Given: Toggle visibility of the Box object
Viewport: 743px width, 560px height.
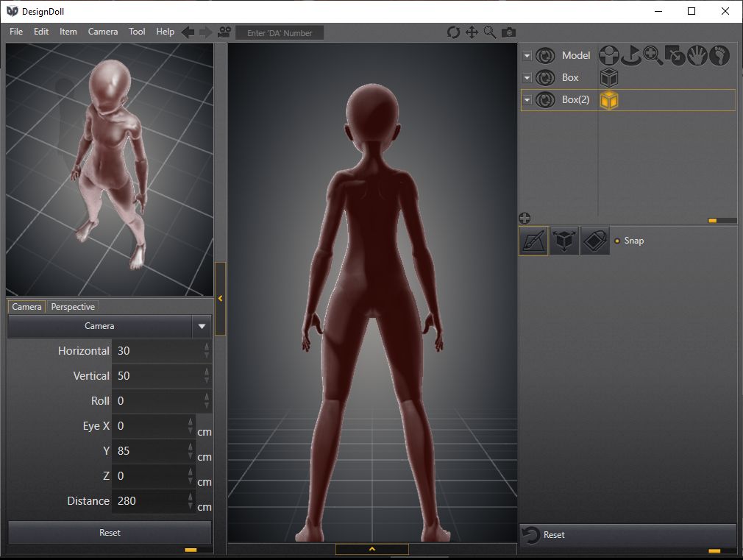Looking at the screenshot, I should [545, 78].
